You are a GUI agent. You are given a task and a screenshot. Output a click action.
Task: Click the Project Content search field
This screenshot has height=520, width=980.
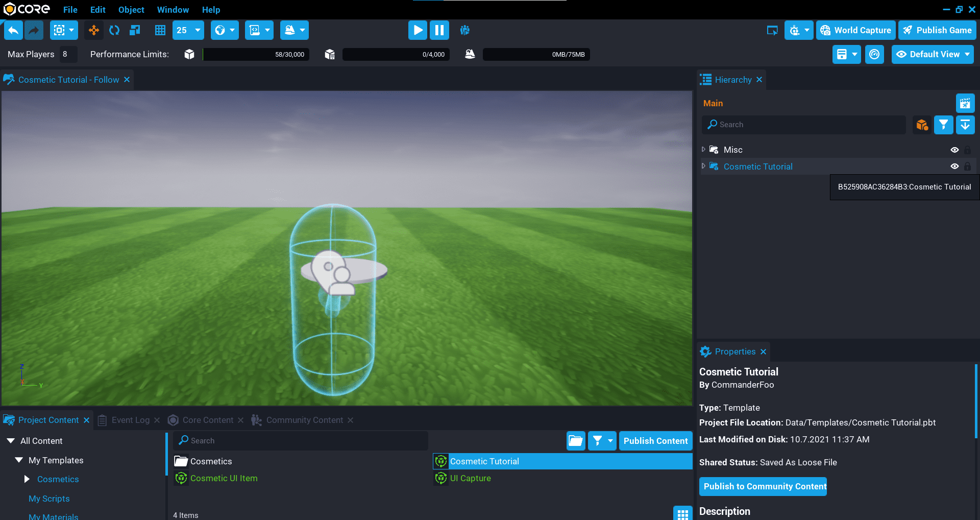(x=301, y=441)
